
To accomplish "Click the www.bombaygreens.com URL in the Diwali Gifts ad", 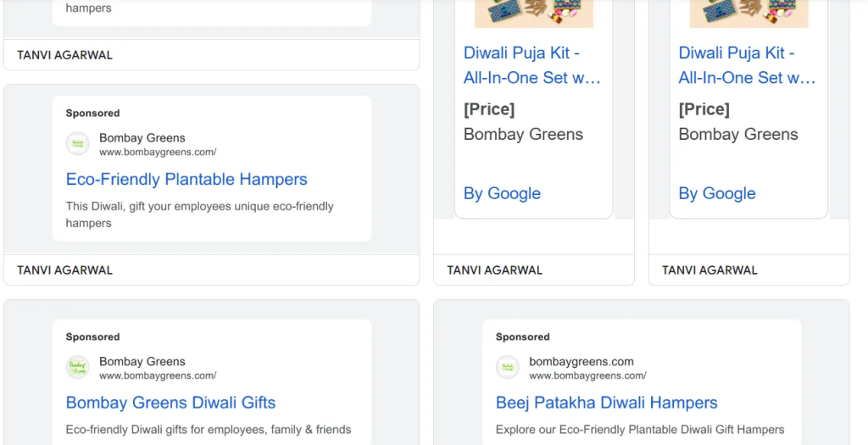I will (158, 375).
